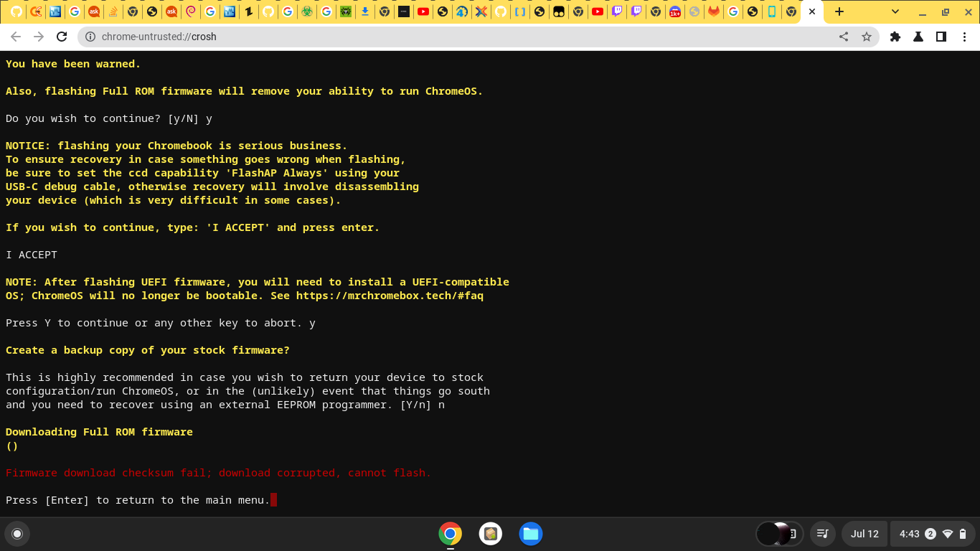Open a Twitch tab
The image size is (980, 551).
tap(616, 11)
